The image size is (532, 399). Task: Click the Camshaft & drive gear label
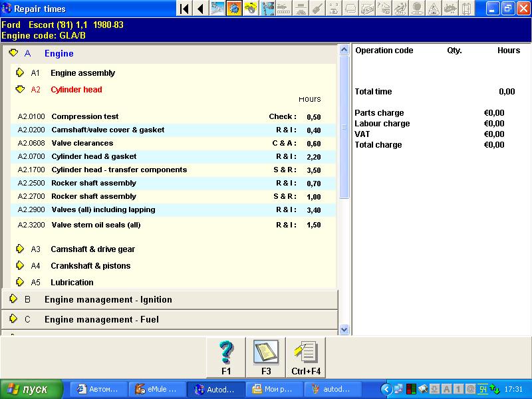click(92, 249)
